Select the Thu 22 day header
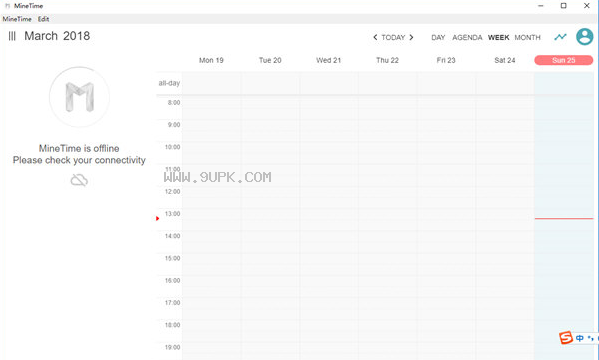The height and width of the screenshot is (360, 599). [x=387, y=60]
